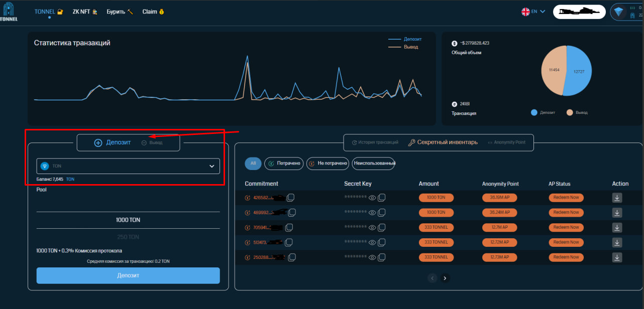Viewport: 644px width, 309px height.
Task: Click status icon beside commitment 426582
Action: pyautogui.click(x=248, y=198)
